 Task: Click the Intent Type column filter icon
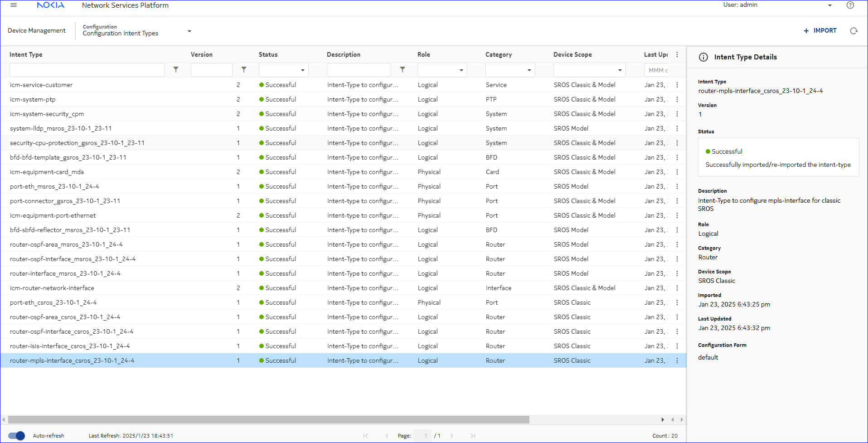coord(176,70)
